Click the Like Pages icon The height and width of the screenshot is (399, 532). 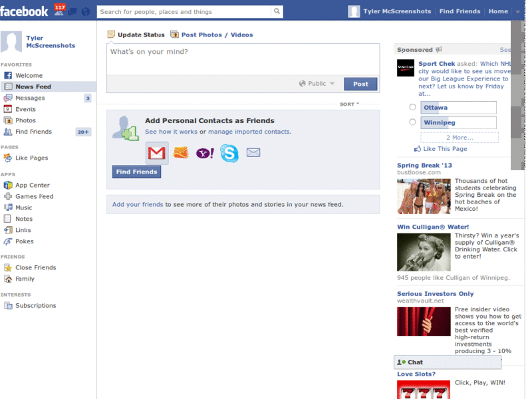click(x=8, y=158)
